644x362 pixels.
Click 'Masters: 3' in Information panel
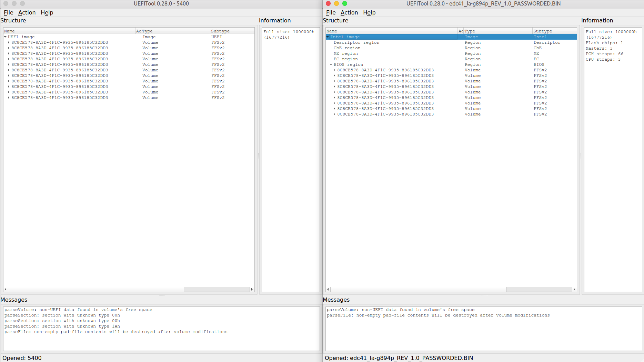[x=599, y=48]
